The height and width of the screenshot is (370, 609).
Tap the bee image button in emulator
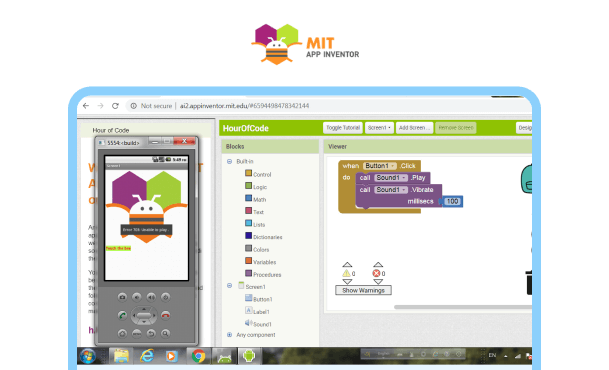point(146,207)
